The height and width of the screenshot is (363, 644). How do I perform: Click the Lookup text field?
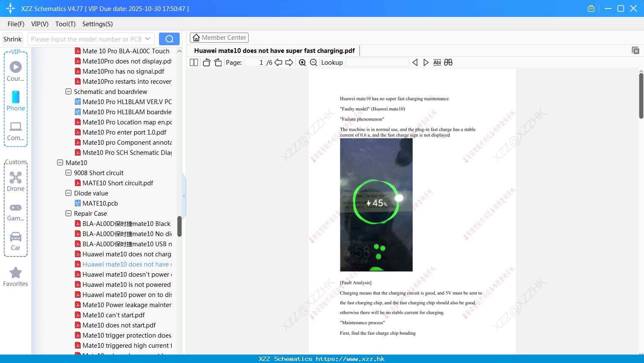(x=377, y=63)
